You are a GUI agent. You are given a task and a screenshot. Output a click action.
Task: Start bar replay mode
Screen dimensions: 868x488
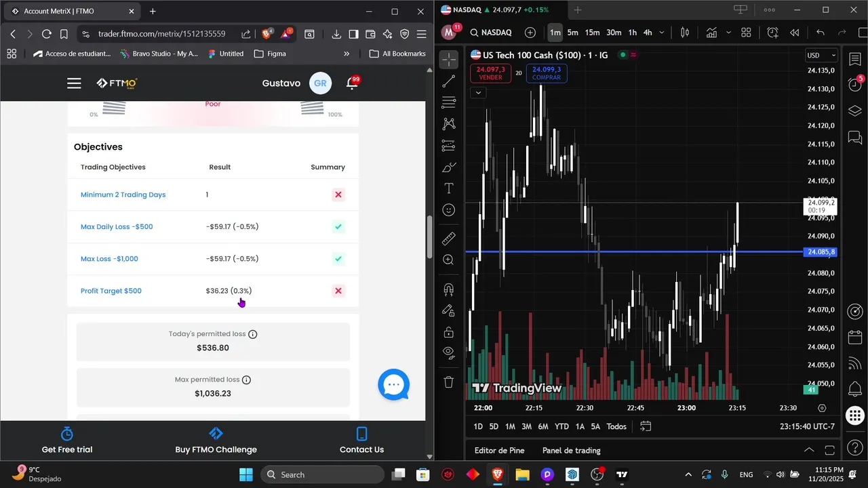coord(795,33)
